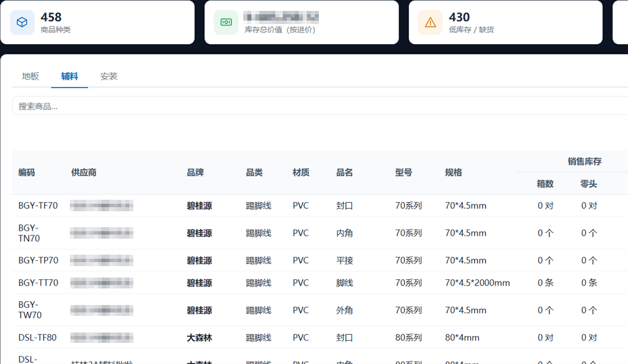The height and width of the screenshot is (364, 628).
Task: Click the 供应商 column header
Action: click(84, 173)
